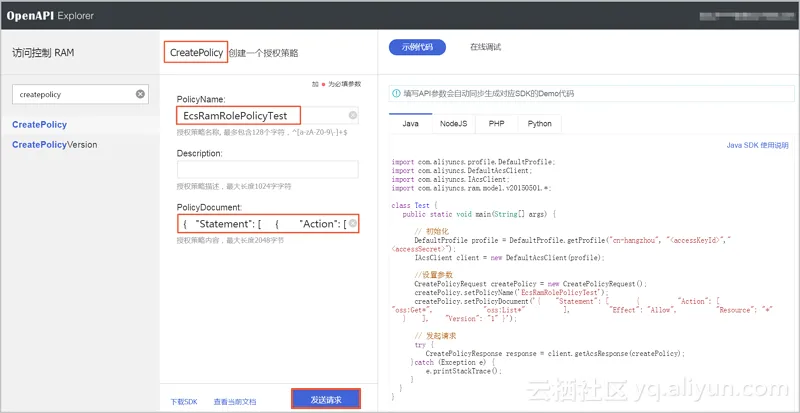The image size is (800, 413).
Task: Clear the PolicyName field text
Action: [353, 115]
